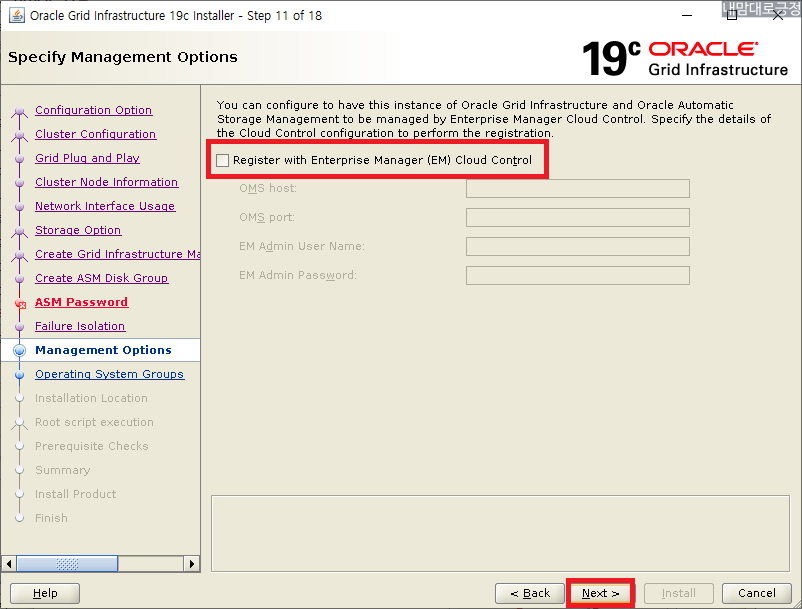Image resolution: width=802 pixels, height=609 pixels.
Task: Click the Prerequisite Checks step text
Action: pos(92,446)
